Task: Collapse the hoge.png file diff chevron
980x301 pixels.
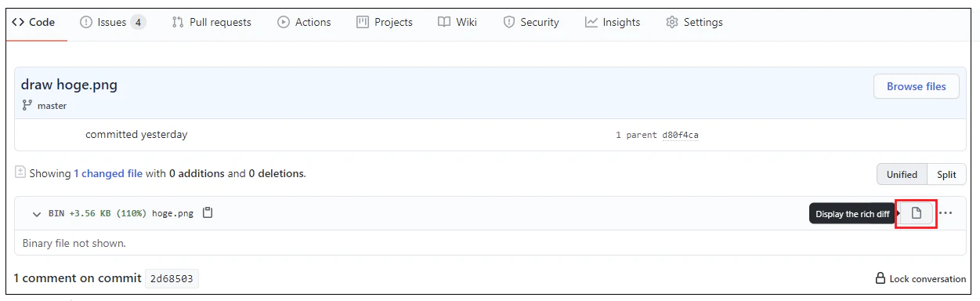Action: tap(37, 213)
